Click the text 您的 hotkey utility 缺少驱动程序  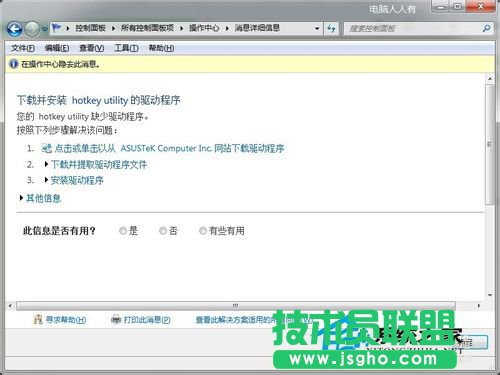[x=83, y=116]
